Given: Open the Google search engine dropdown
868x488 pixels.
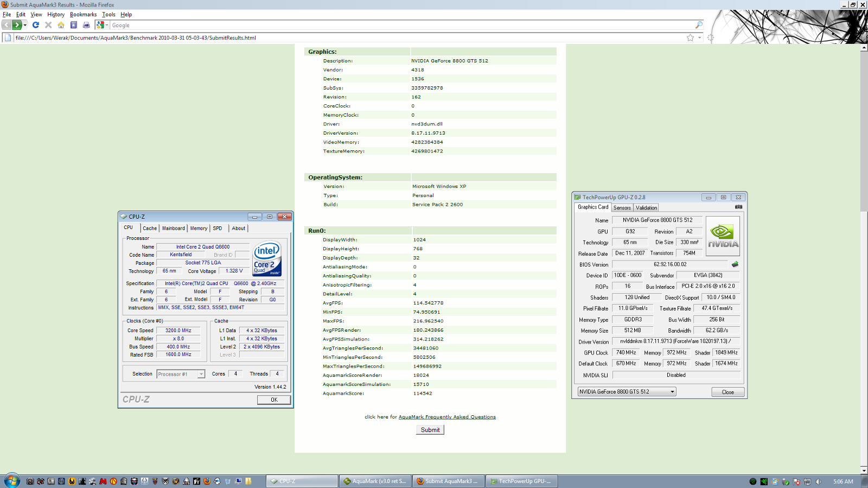Looking at the screenshot, I should click(x=102, y=25).
